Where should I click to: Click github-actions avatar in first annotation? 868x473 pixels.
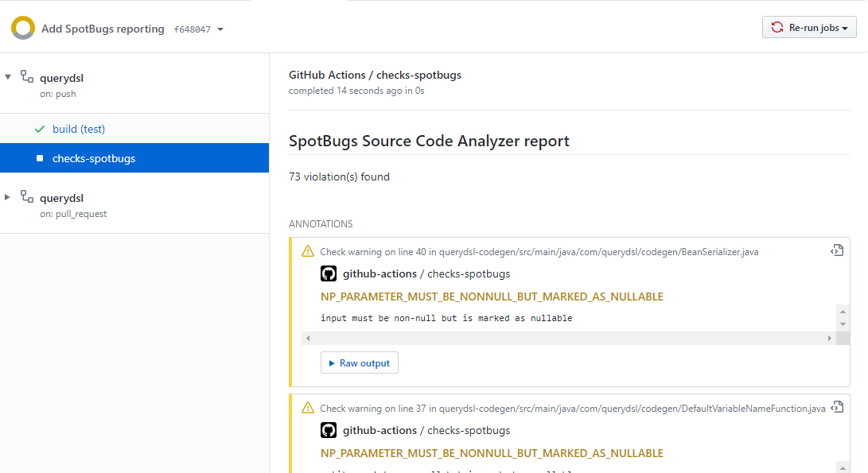tap(329, 273)
